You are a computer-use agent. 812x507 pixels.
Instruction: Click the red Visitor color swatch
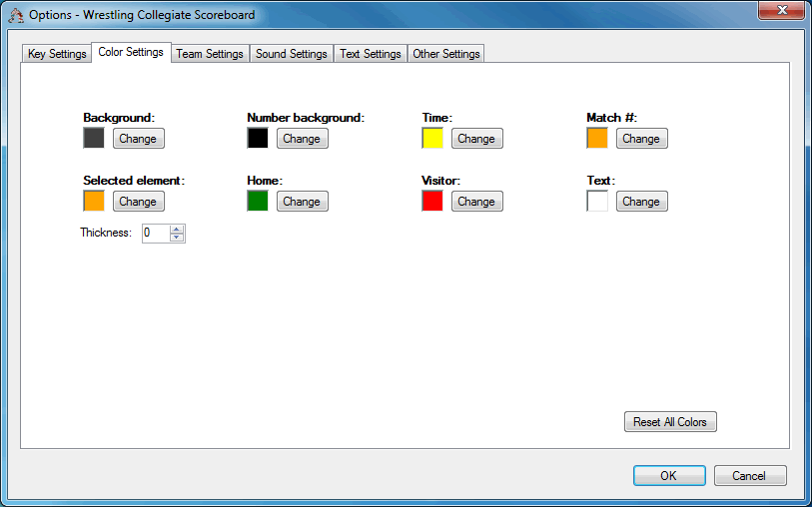coord(432,201)
